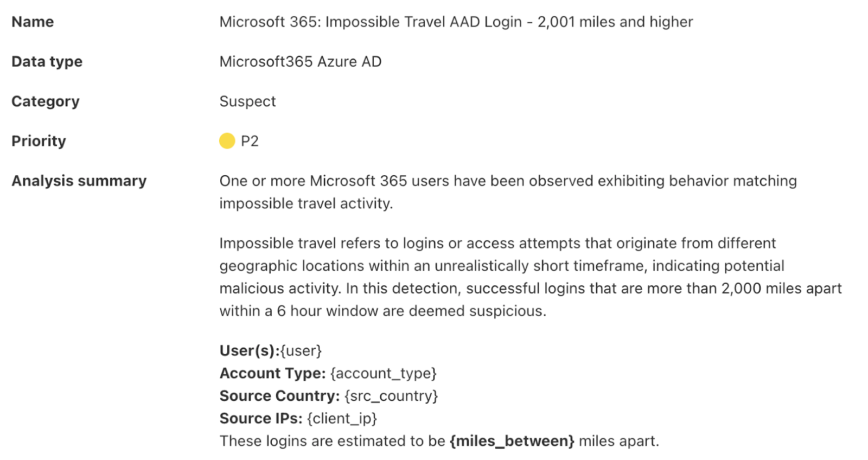Click the Priority label

pyautogui.click(x=39, y=141)
